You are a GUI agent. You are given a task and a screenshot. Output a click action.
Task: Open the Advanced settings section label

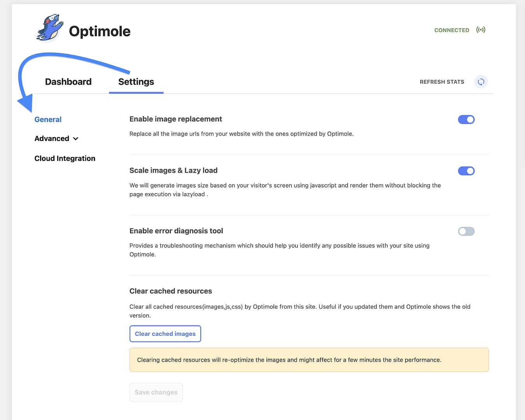point(52,139)
